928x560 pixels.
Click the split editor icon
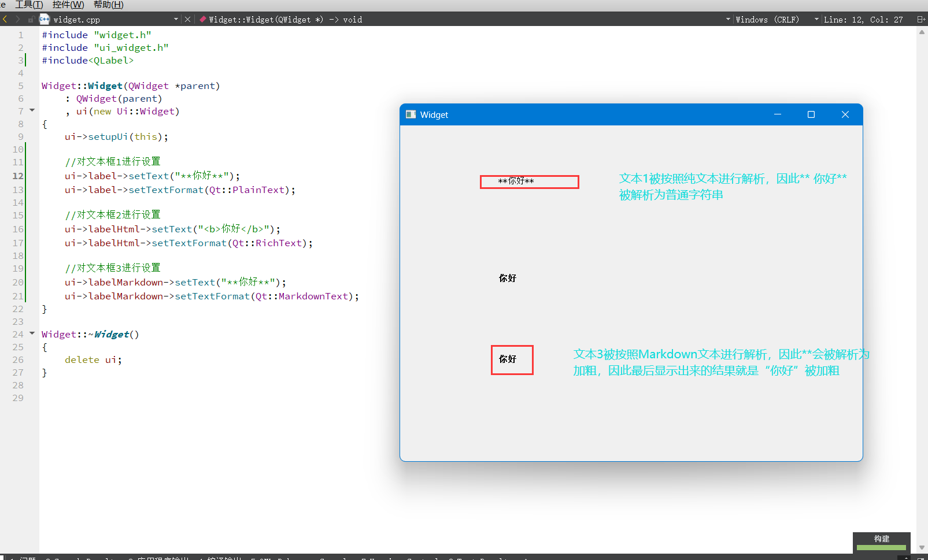pyautogui.click(x=921, y=19)
